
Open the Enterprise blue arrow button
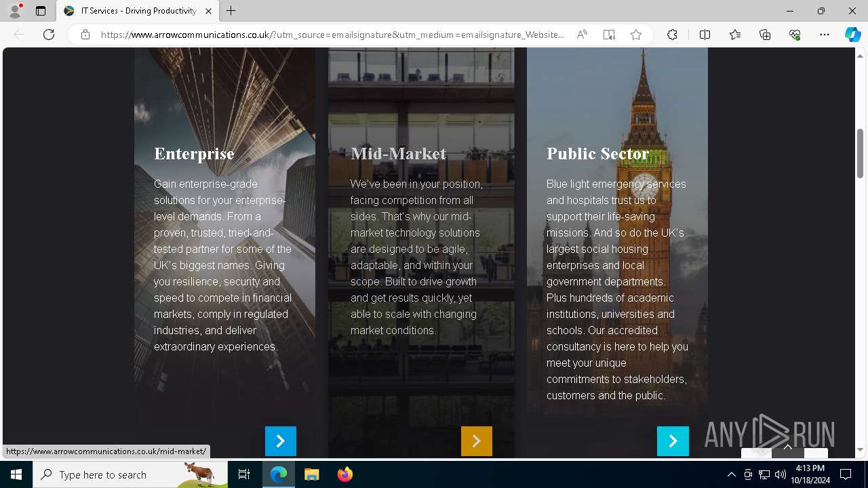click(281, 441)
